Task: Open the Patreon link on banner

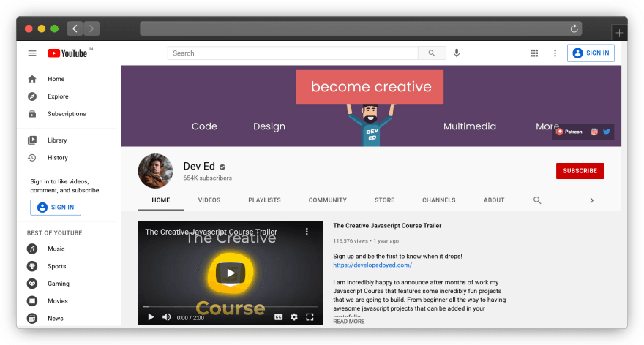Action: [x=569, y=132]
